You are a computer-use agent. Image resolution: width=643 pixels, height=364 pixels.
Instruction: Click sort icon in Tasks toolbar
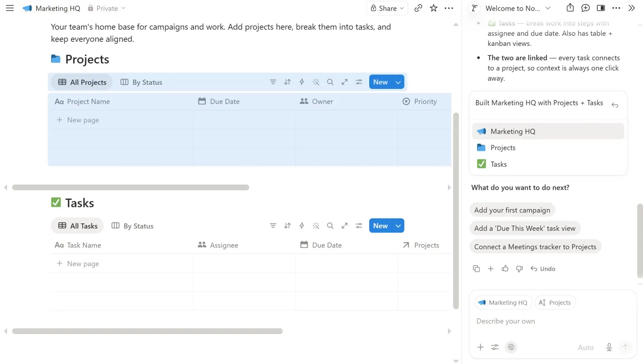(287, 226)
